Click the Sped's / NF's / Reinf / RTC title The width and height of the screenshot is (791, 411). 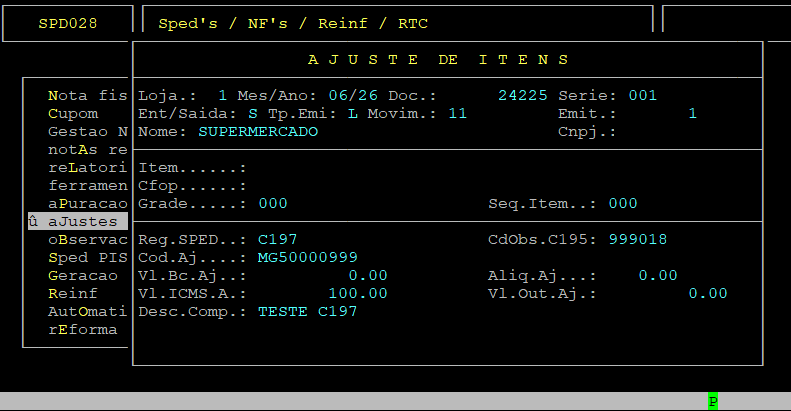pyautogui.click(x=293, y=23)
